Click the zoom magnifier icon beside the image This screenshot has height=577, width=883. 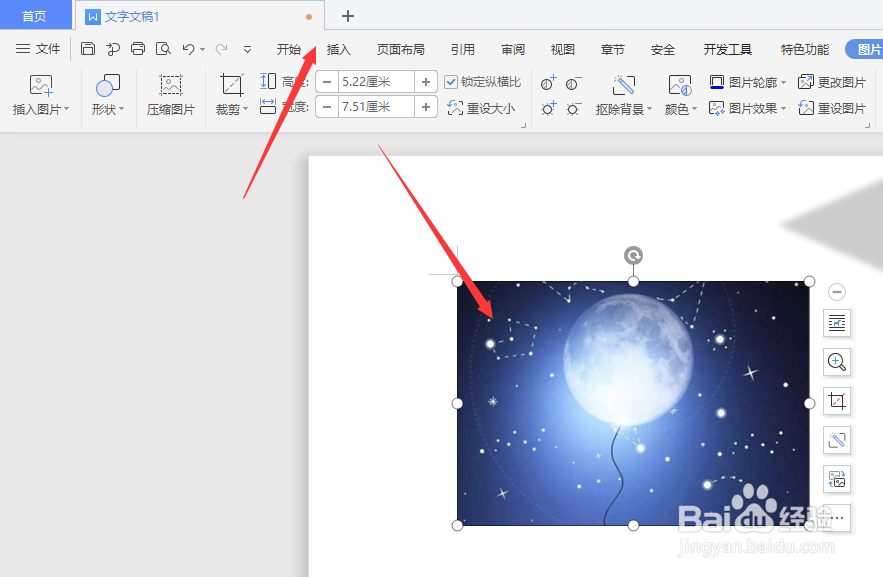836,363
